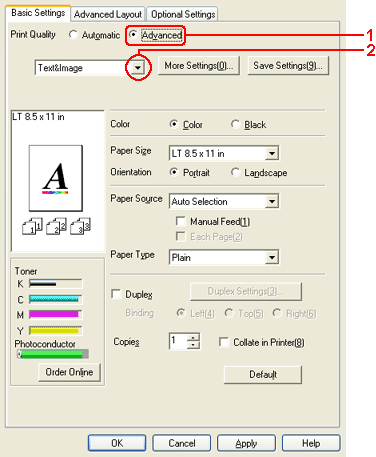This screenshot has width=376, height=457.
Task: Open the Optional Settings tab
Action: [183, 14]
